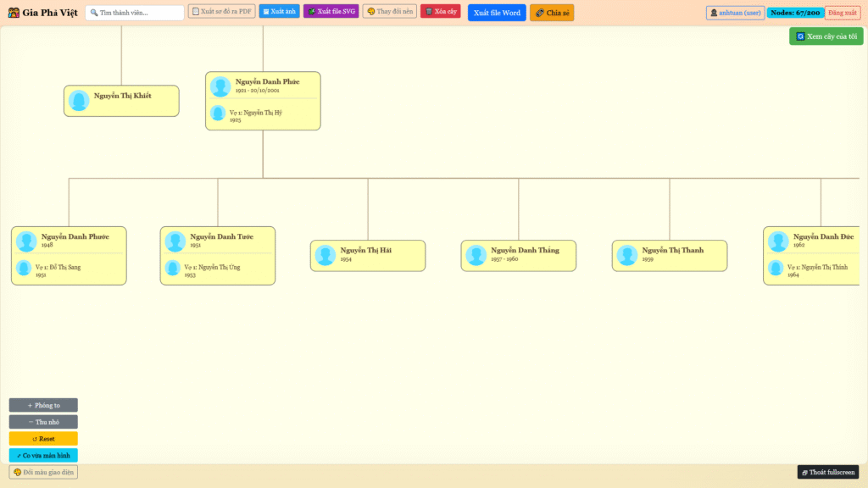Click Nguyễn Danh Phước's avatar
Screen dimensions: 868x488
26,241
